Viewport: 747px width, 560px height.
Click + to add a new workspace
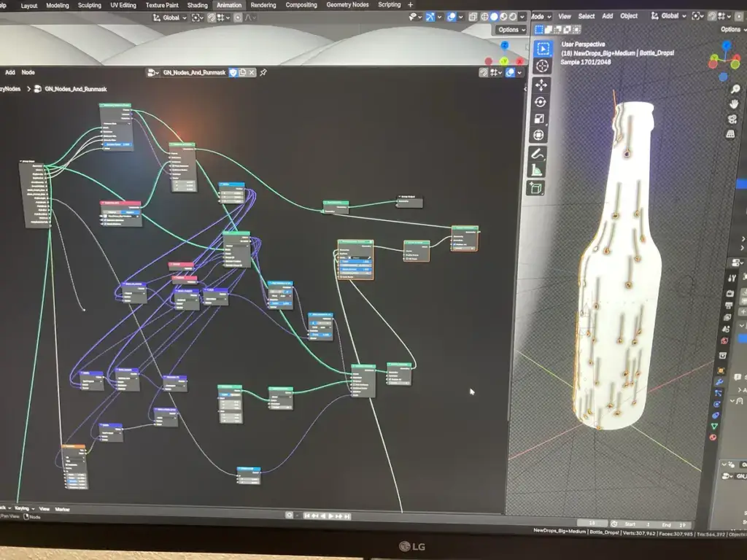click(411, 5)
